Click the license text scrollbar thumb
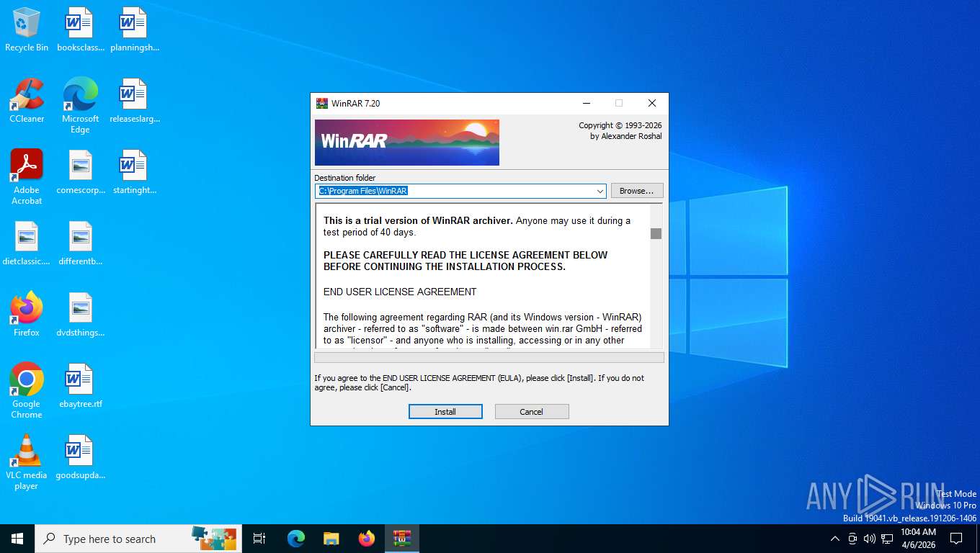The width and height of the screenshot is (980, 553). coord(656,233)
